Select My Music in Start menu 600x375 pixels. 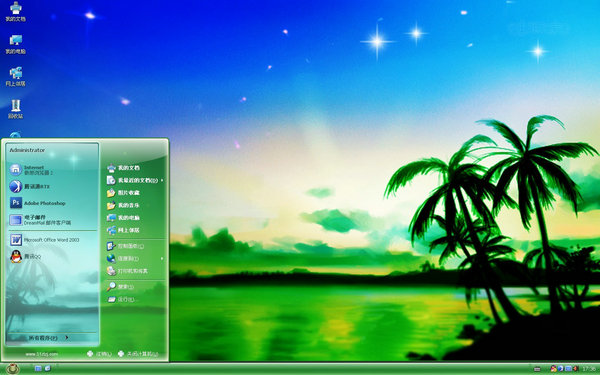click(135, 205)
